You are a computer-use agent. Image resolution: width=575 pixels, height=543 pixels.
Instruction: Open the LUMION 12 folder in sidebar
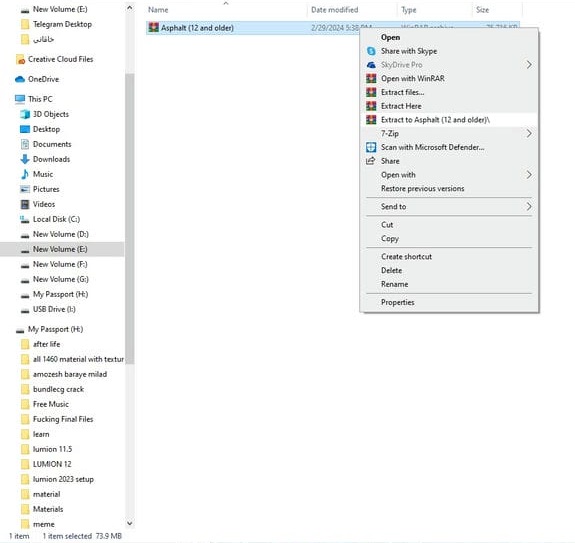(x=52, y=464)
